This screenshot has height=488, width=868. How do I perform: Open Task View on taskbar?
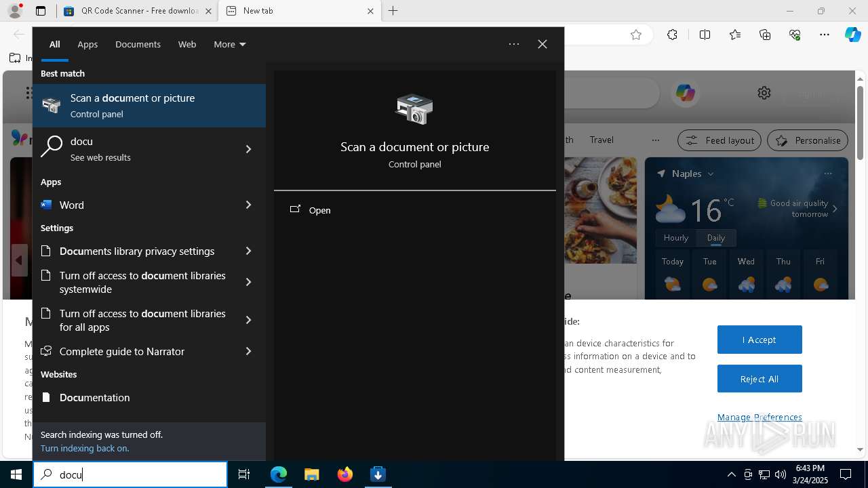[x=244, y=474]
